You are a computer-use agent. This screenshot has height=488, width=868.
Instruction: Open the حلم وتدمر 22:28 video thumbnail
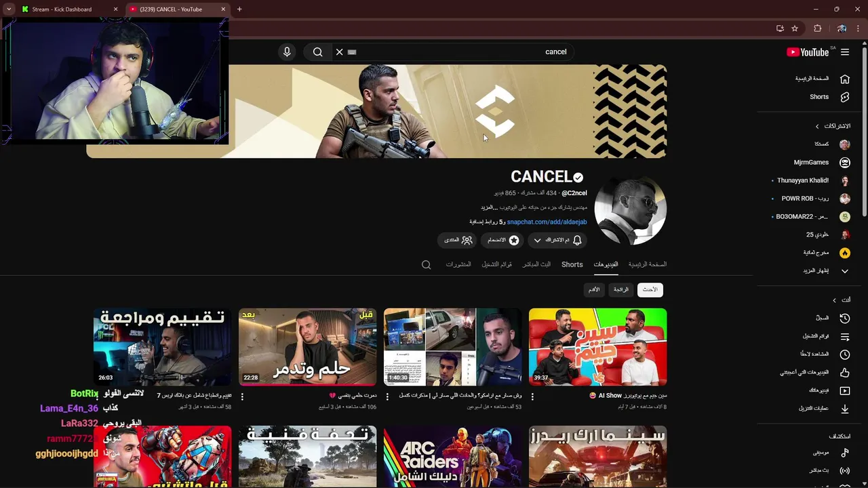click(307, 347)
